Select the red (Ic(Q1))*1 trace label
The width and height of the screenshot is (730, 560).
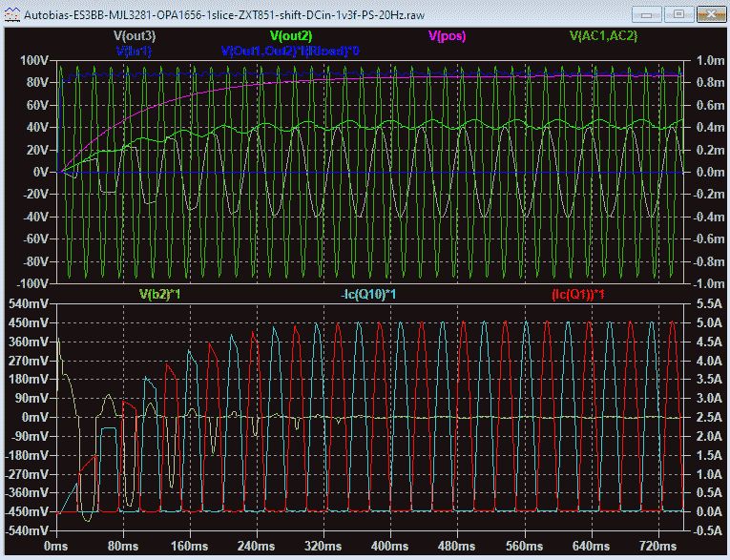pyautogui.click(x=577, y=294)
